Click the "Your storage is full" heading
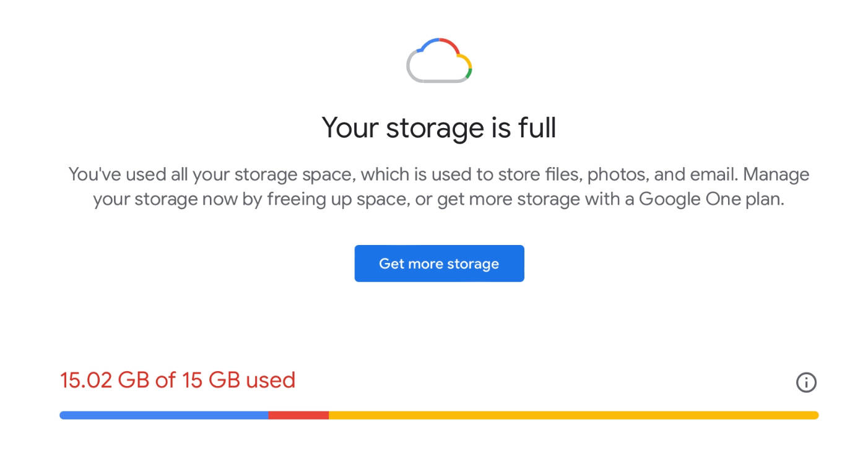The height and width of the screenshot is (464, 868). (439, 127)
